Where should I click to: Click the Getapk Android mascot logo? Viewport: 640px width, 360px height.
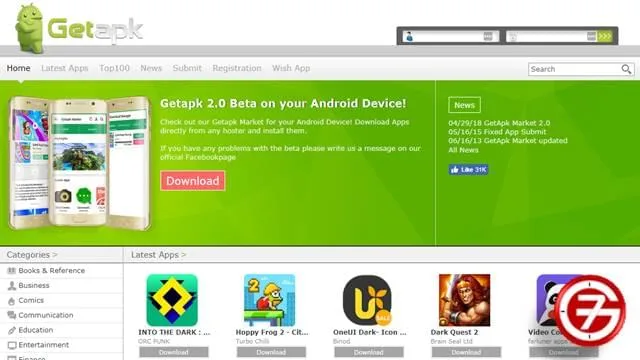point(29,29)
